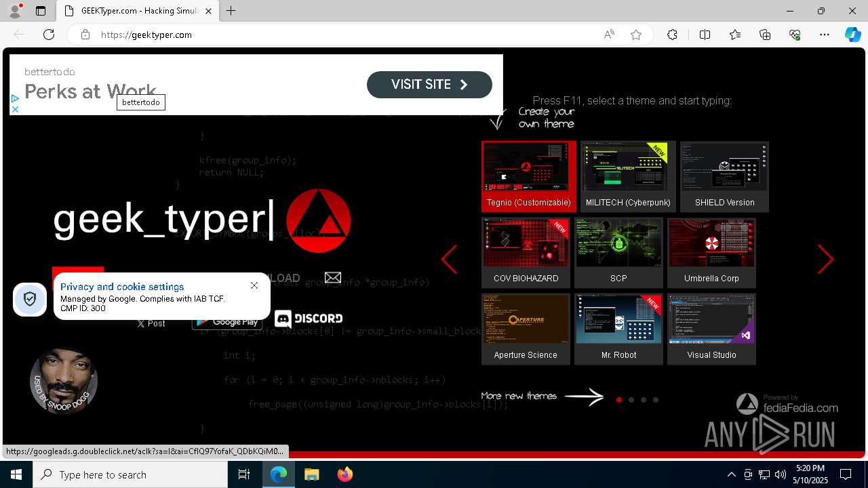This screenshot has height=488, width=868.
Task: Open a new browser tab
Action: pyautogui.click(x=231, y=11)
